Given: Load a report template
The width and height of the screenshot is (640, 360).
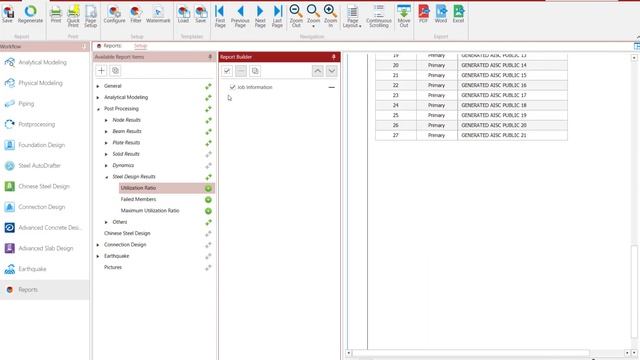Looking at the screenshot, I should pos(183,14).
